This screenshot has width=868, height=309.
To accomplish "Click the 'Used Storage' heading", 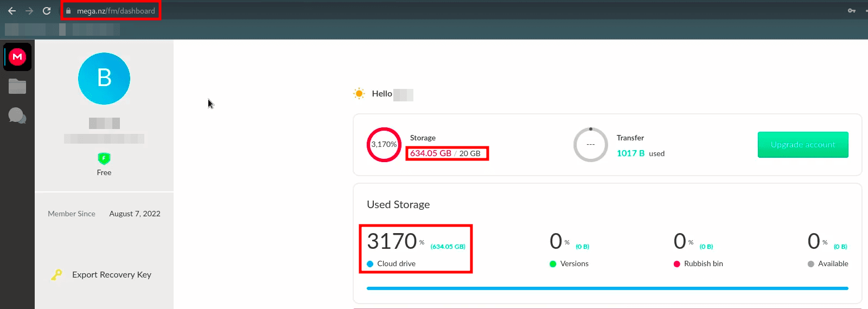I will coord(398,204).
